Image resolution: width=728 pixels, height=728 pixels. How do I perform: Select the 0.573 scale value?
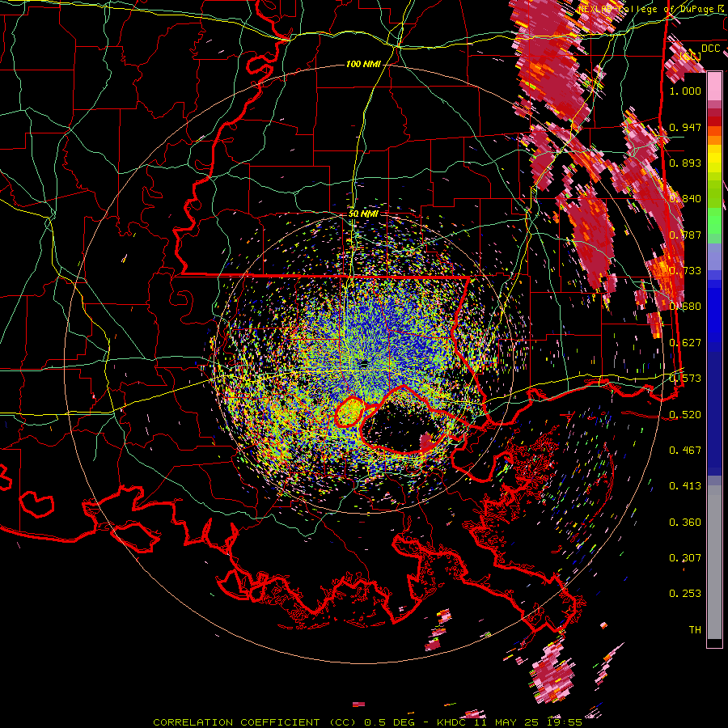pos(685,379)
